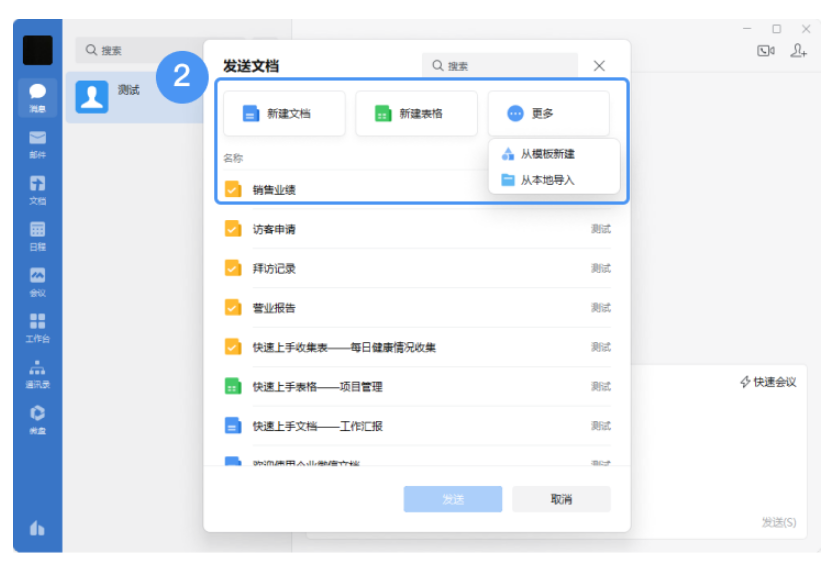Open the 日程 (Calendar) sidebar icon
The image size is (836, 571).
pyautogui.click(x=37, y=235)
